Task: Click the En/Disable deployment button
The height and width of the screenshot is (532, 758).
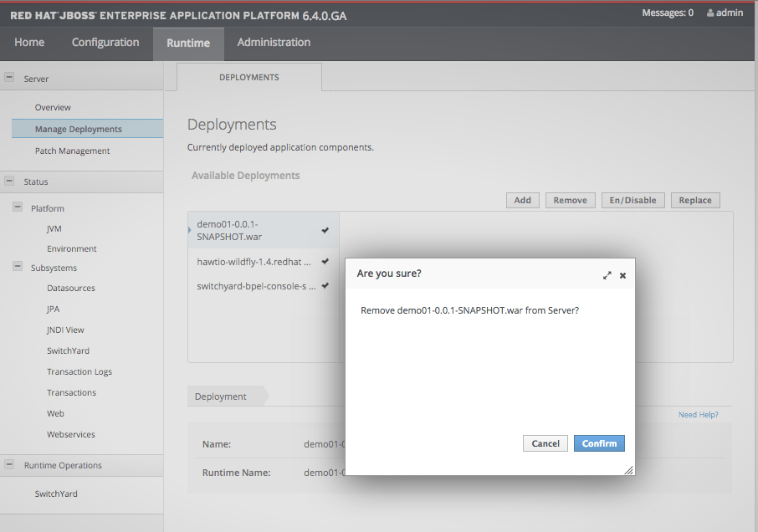Action: [x=633, y=200]
